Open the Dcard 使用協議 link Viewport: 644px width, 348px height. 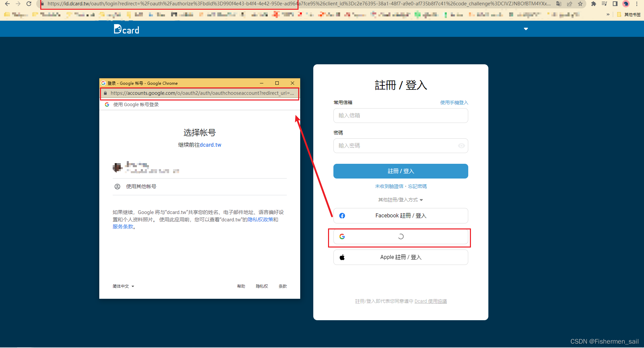[431, 301]
